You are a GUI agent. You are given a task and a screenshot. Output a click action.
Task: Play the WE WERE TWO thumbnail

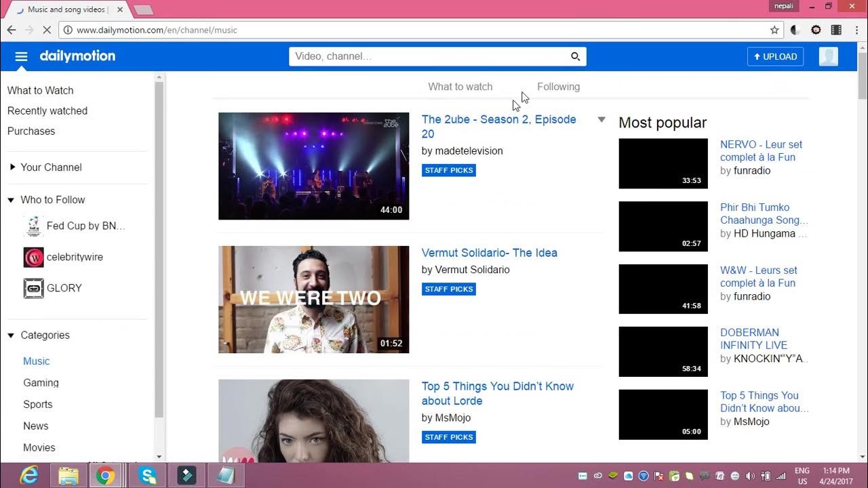pos(313,300)
